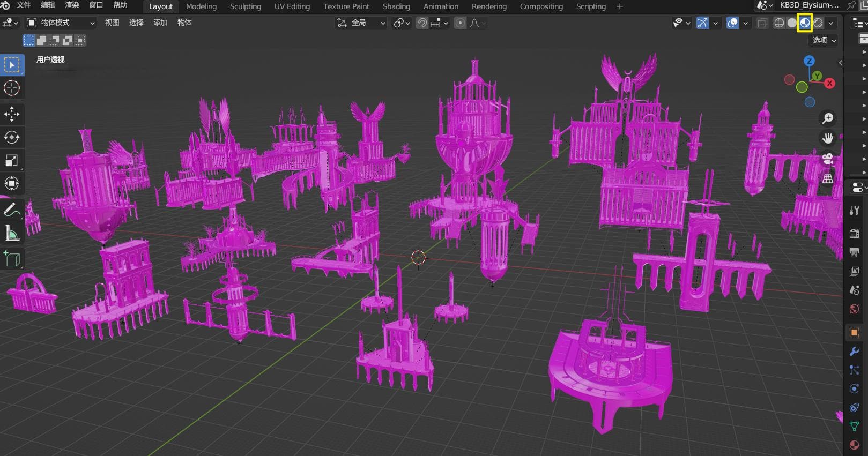Open the Physics properties tab

point(855,389)
